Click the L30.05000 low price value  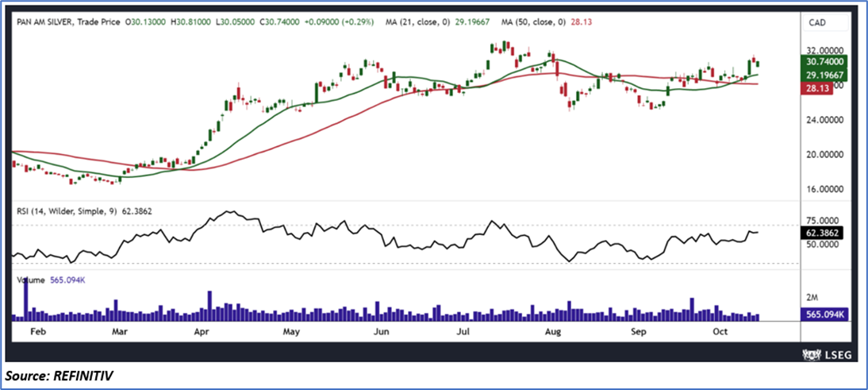(236, 22)
